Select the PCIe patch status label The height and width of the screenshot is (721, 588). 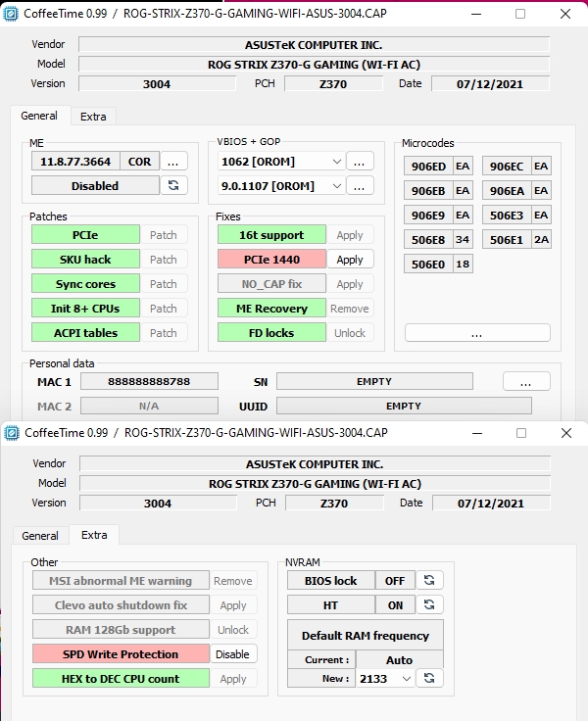point(85,235)
